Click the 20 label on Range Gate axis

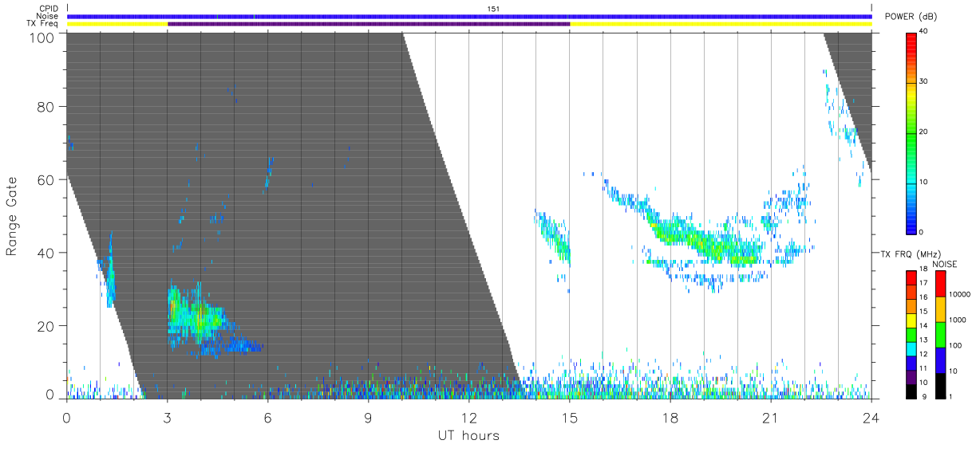coord(47,326)
